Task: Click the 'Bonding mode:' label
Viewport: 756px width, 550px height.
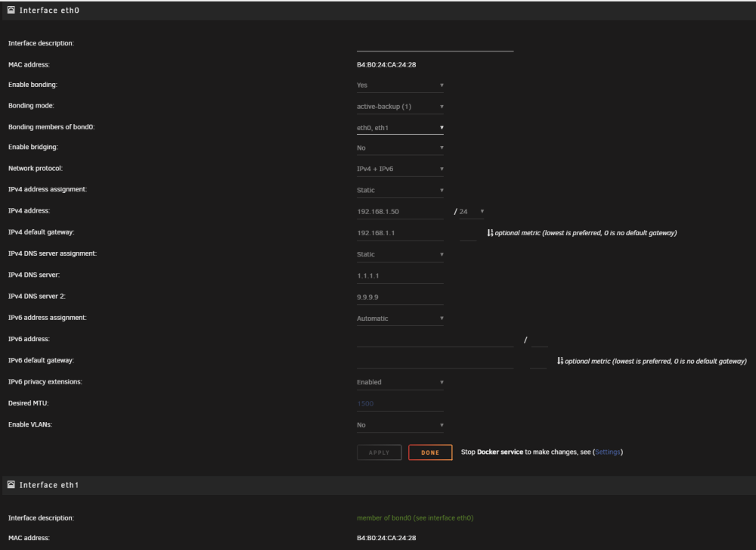Action: click(x=31, y=106)
